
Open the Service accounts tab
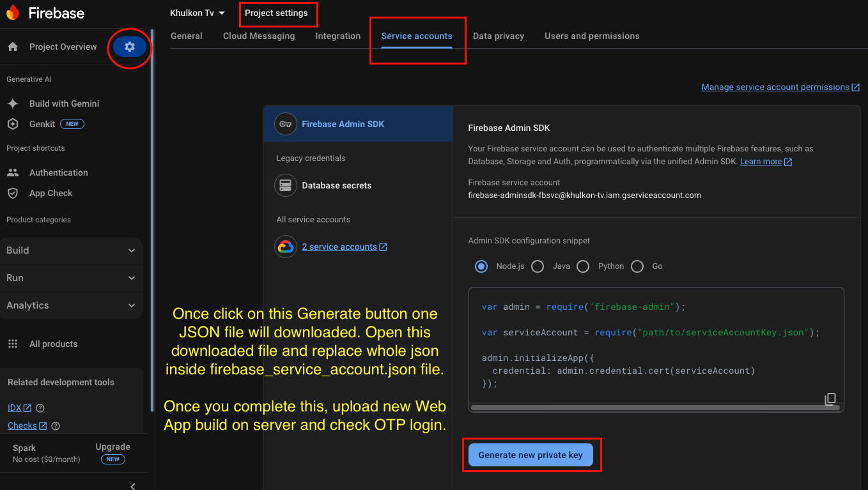tap(417, 36)
